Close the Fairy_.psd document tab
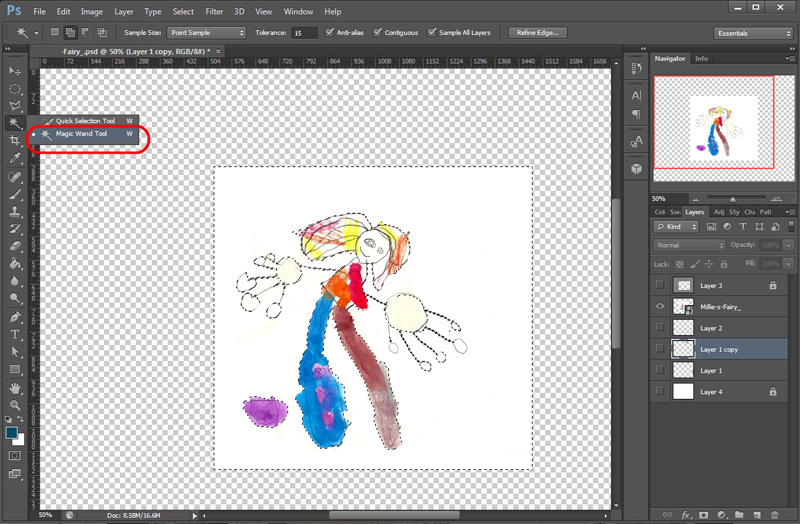The image size is (800, 524). coord(218,52)
